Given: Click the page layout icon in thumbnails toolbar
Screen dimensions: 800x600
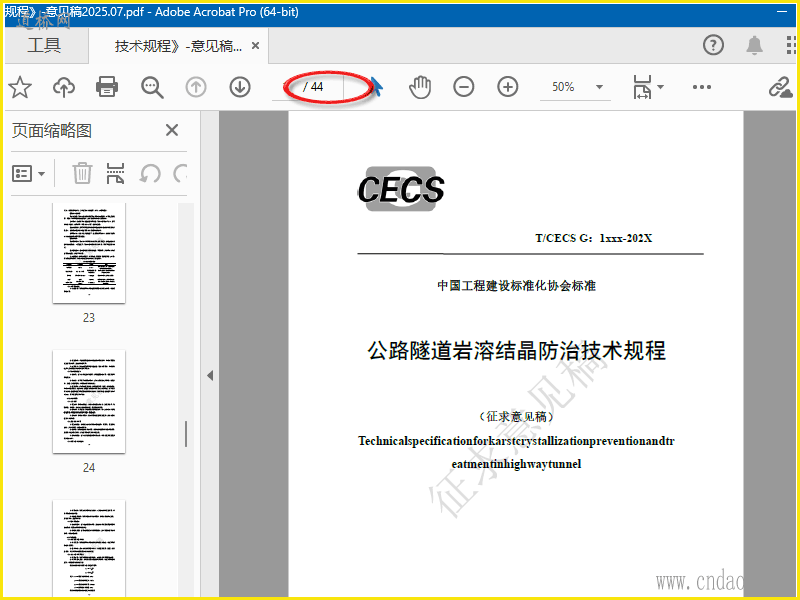Looking at the screenshot, I should [115, 173].
